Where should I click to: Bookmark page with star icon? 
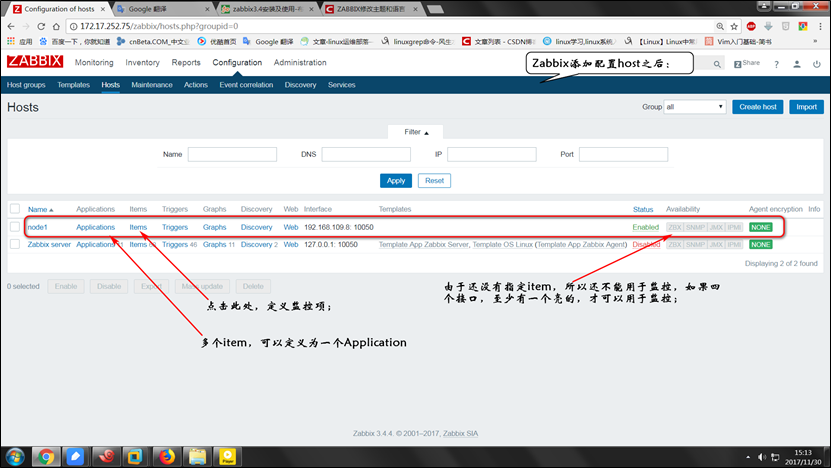point(734,26)
